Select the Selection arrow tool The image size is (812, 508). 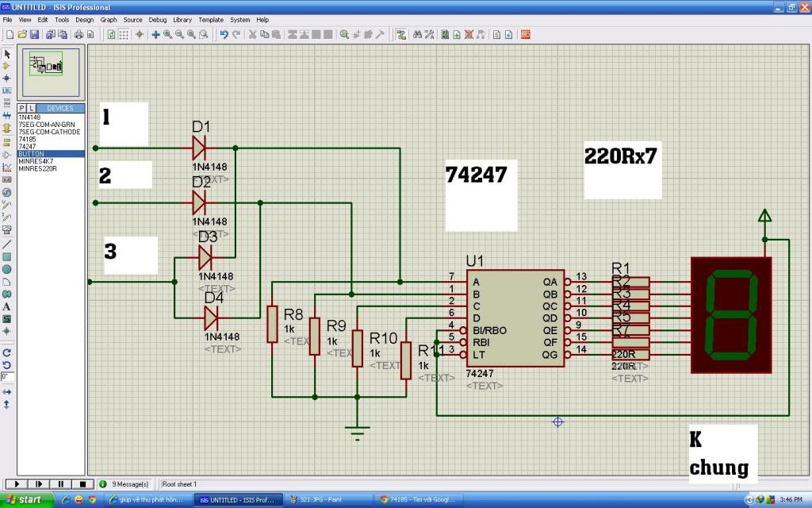point(6,54)
